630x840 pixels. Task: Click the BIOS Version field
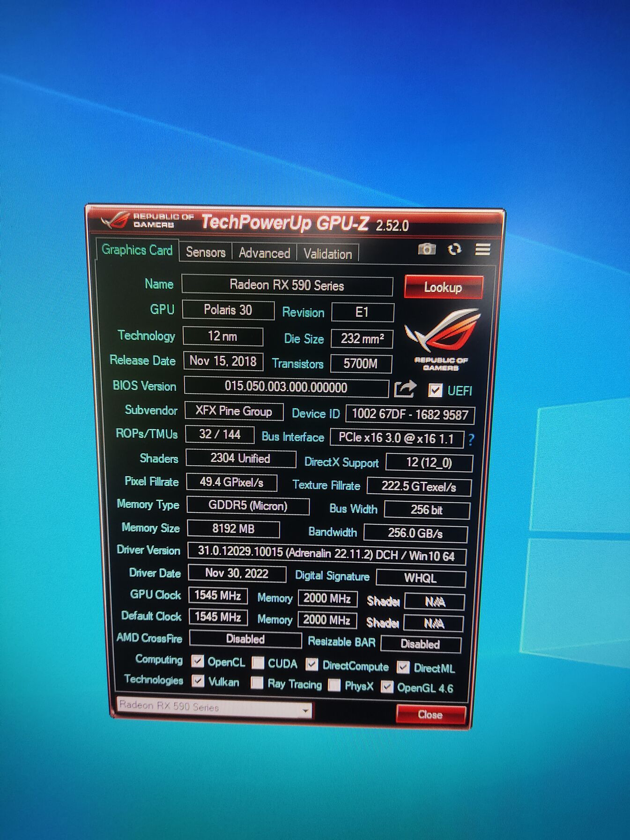(286, 387)
